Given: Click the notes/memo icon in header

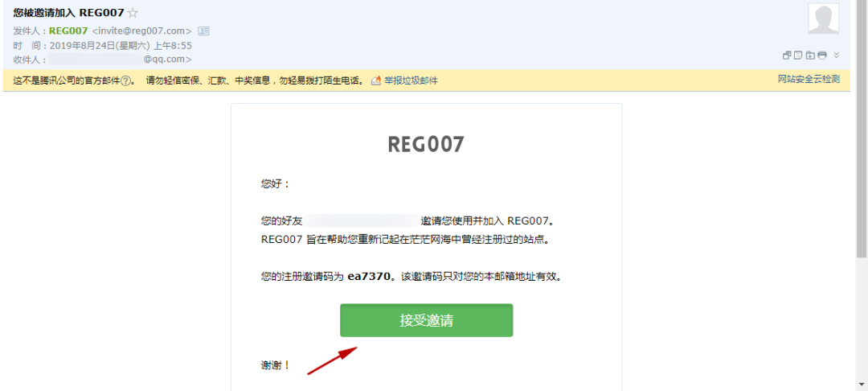Looking at the screenshot, I should (x=798, y=55).
